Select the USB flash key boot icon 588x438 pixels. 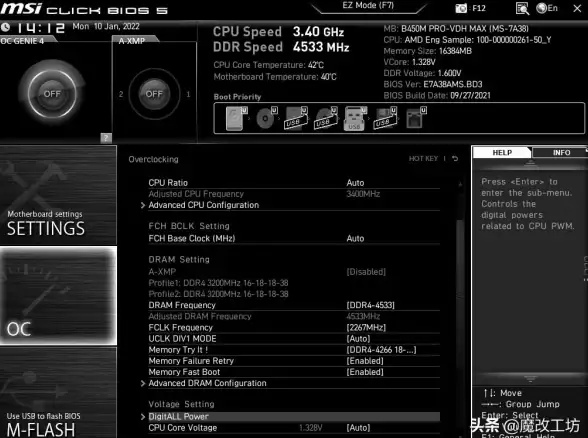[x=355, y=118]
